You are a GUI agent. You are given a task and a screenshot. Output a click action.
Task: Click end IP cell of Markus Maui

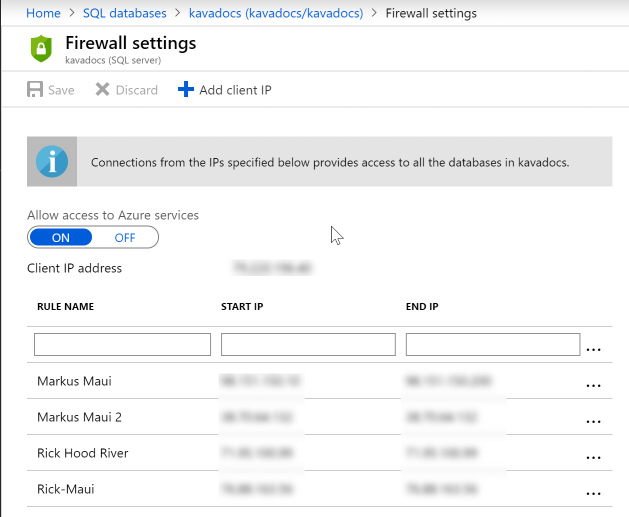448,381
